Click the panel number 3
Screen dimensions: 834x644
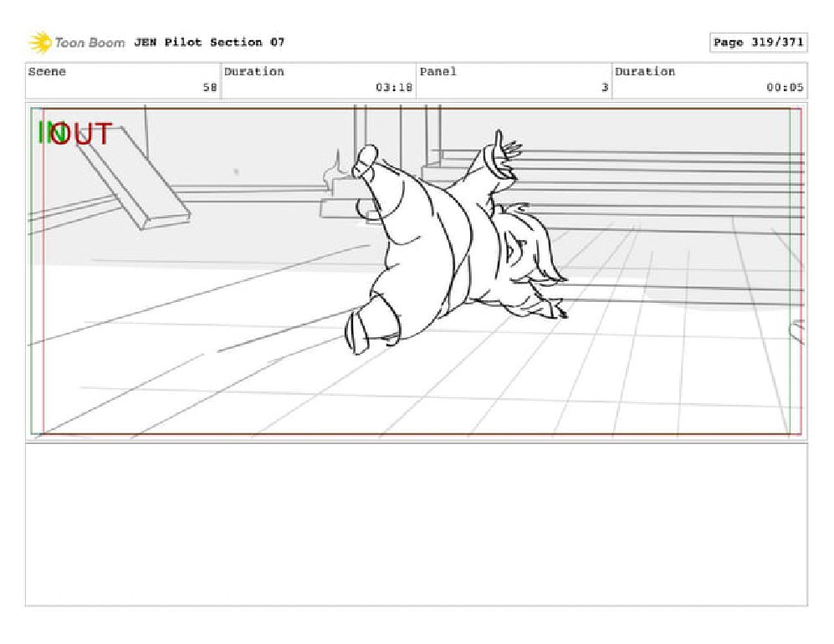point(604,87)
